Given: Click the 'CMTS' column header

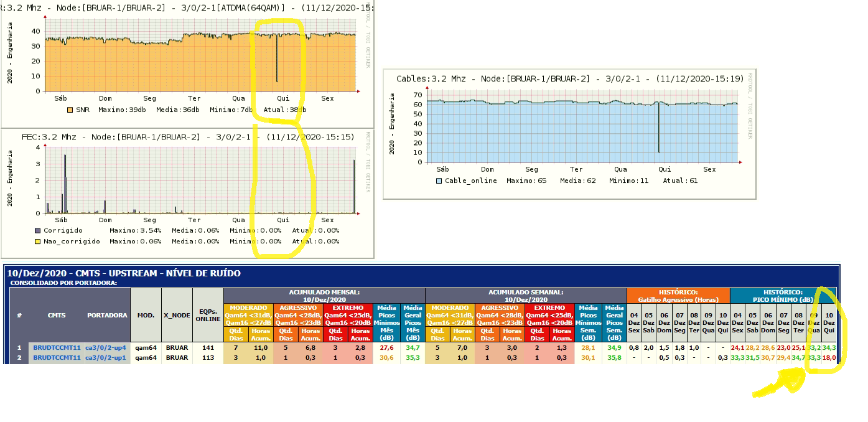Looking at the screenshot, I should click(x=57, y=315).
